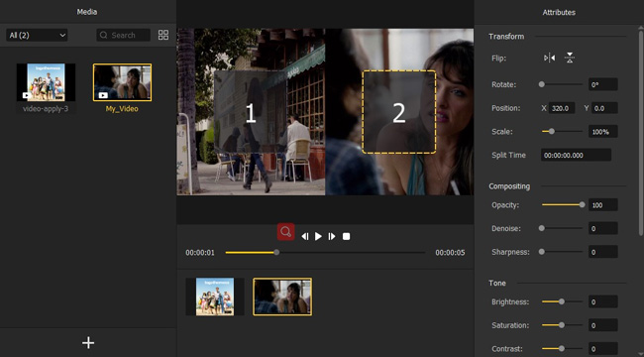Image resolution: width=644 pixels, height=357 pixels.
Task: Stop the video playback
Action: (346, 236)
